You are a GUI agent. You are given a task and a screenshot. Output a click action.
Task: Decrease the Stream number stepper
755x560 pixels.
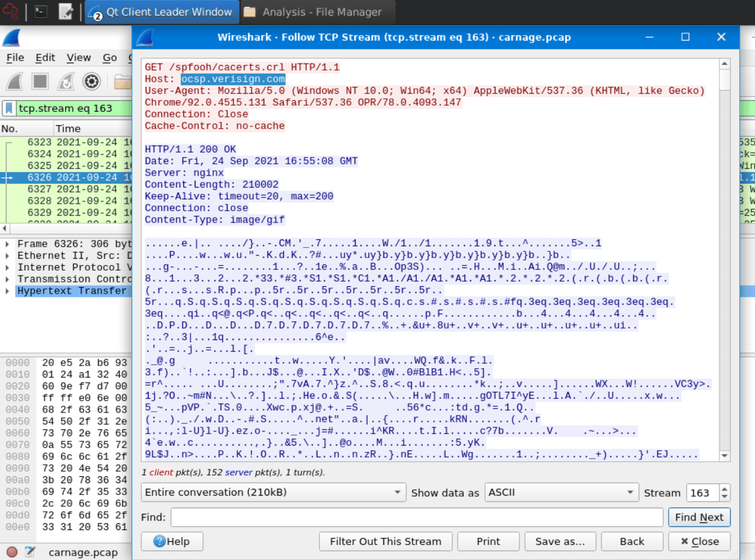[x=724, y=497]
